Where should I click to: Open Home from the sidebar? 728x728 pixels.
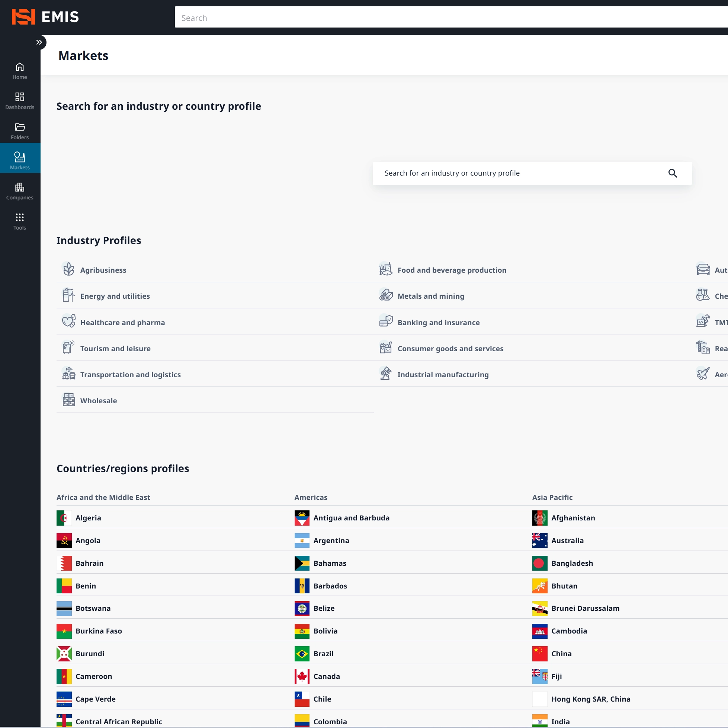20,71
